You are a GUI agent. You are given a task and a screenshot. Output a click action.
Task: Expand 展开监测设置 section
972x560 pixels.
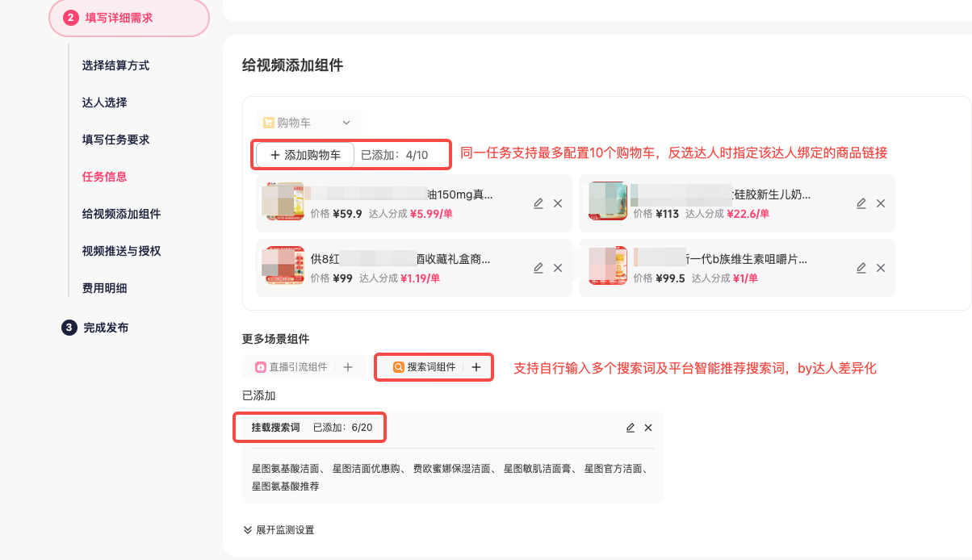(279, 530)
